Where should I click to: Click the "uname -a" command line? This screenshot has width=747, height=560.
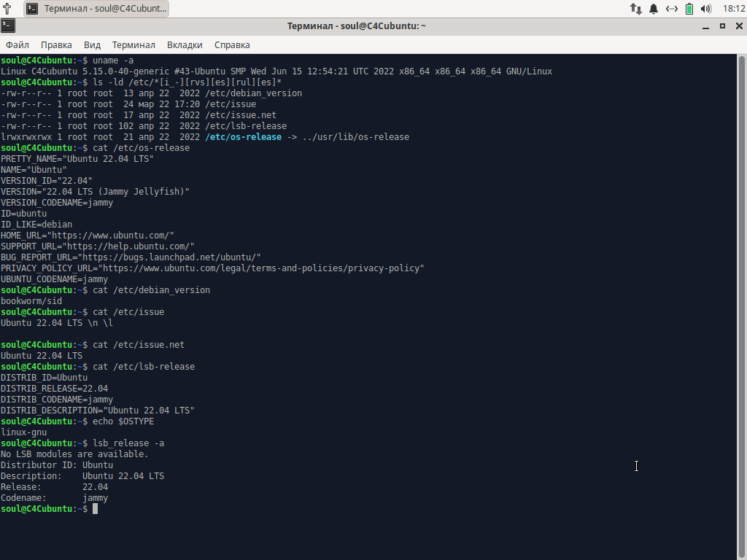(113, 61)
